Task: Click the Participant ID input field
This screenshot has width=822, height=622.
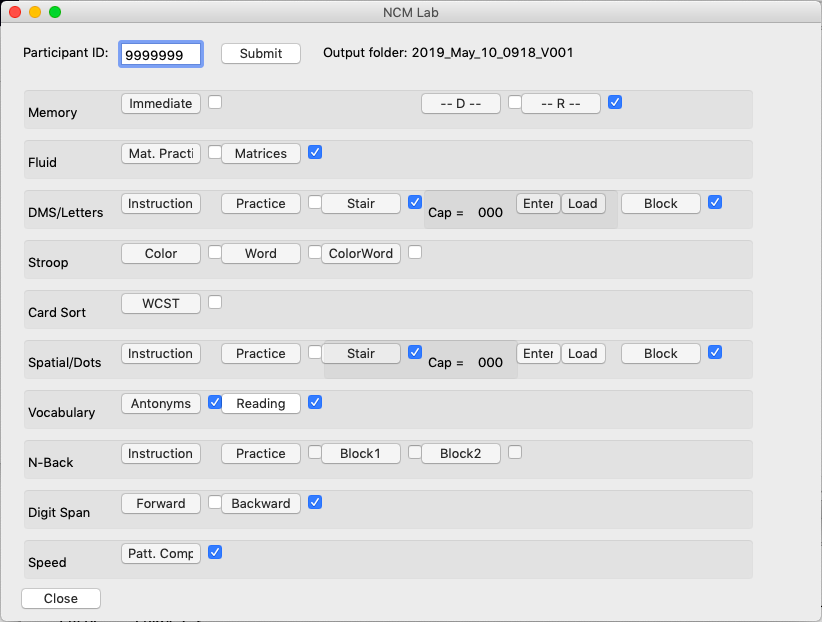Action: pos(161,54)
